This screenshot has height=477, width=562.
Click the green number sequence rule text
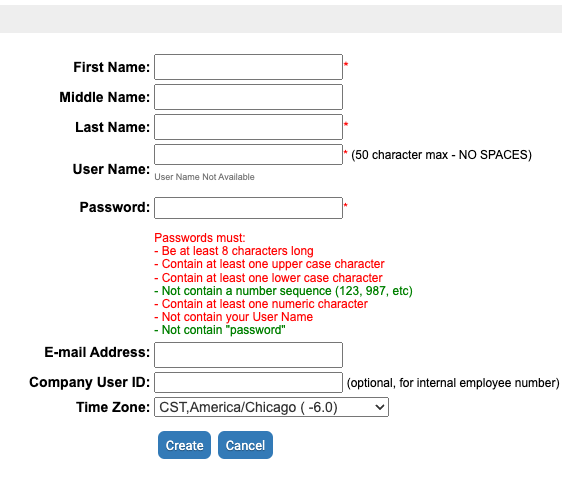pyautogui.click(x=284, y=291)
